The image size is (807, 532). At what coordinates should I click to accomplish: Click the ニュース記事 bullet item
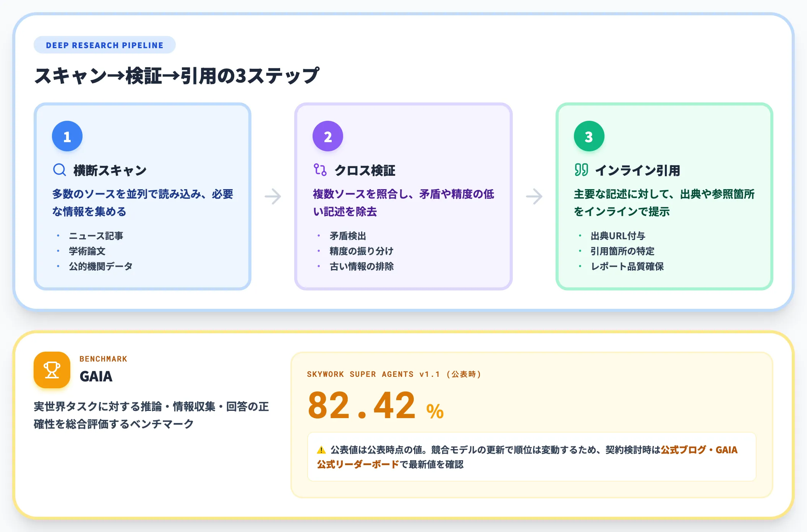coord(96,236)
